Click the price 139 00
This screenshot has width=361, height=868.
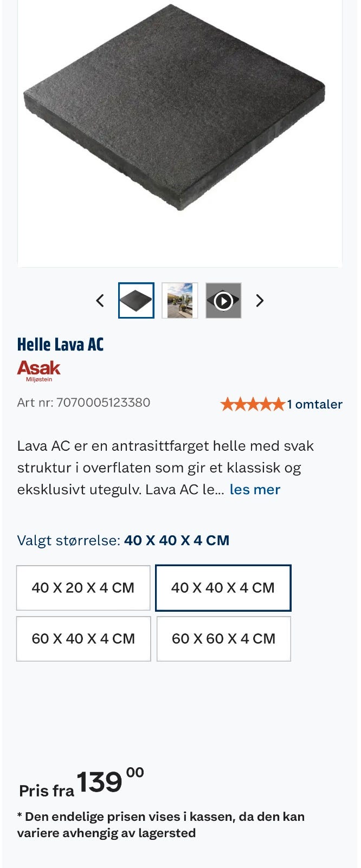point(110,781)
